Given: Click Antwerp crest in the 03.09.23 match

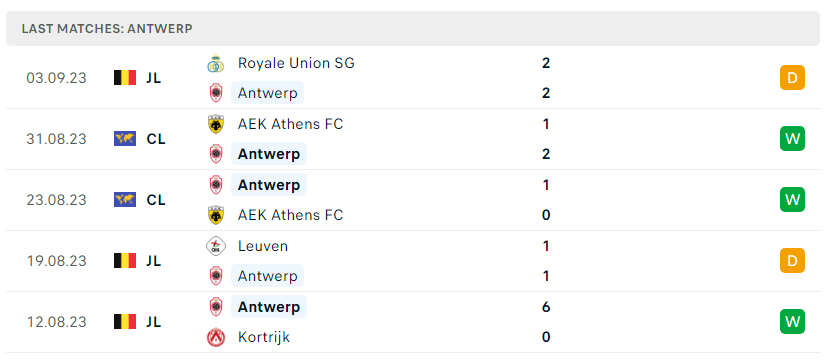Looking at the screenshot, I should 215,94.
